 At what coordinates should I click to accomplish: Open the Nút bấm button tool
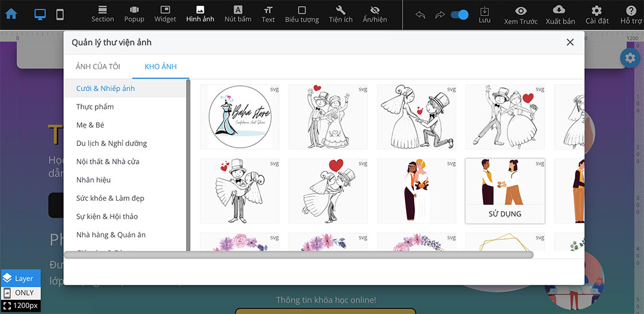point(238,14)
